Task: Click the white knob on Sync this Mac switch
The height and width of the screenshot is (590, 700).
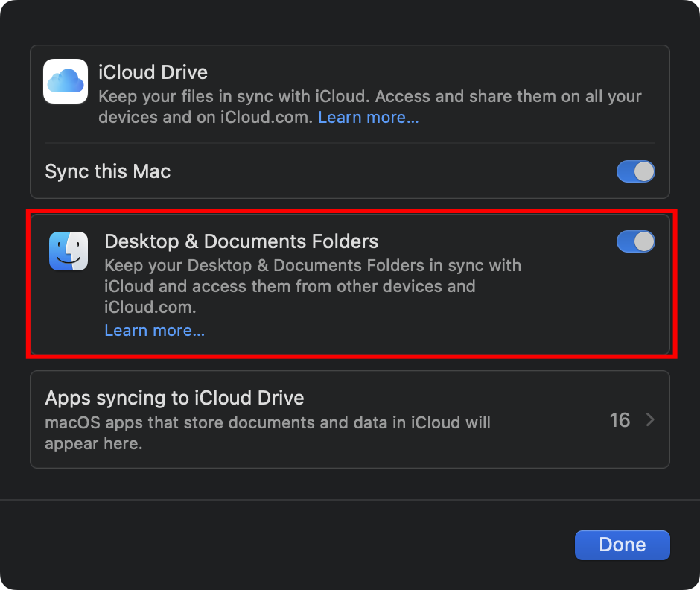Action: pos(644,171)
